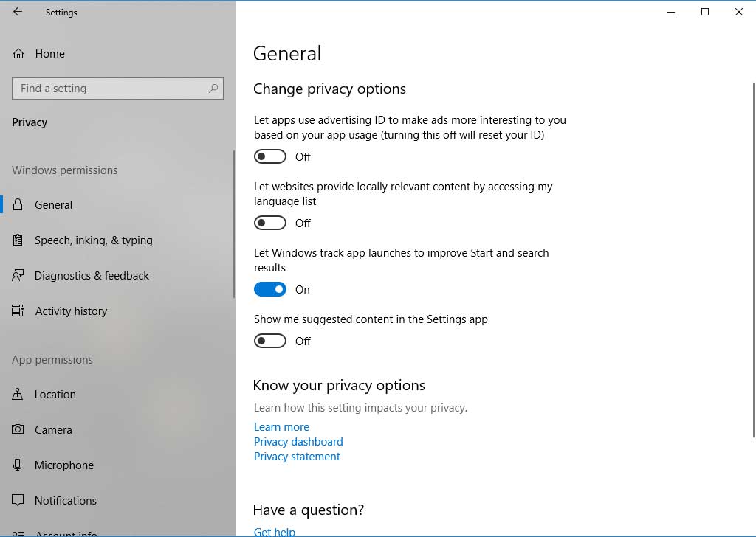Click the General lock icon

18,204
